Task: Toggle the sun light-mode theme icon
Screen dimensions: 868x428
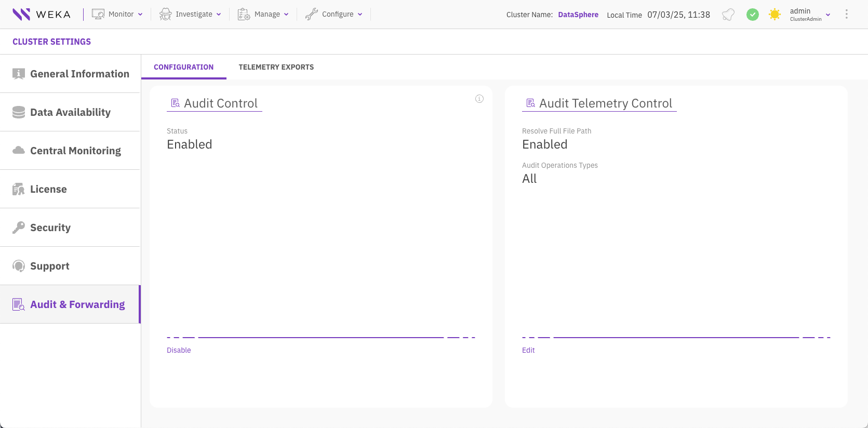Action: coord(774,15)
